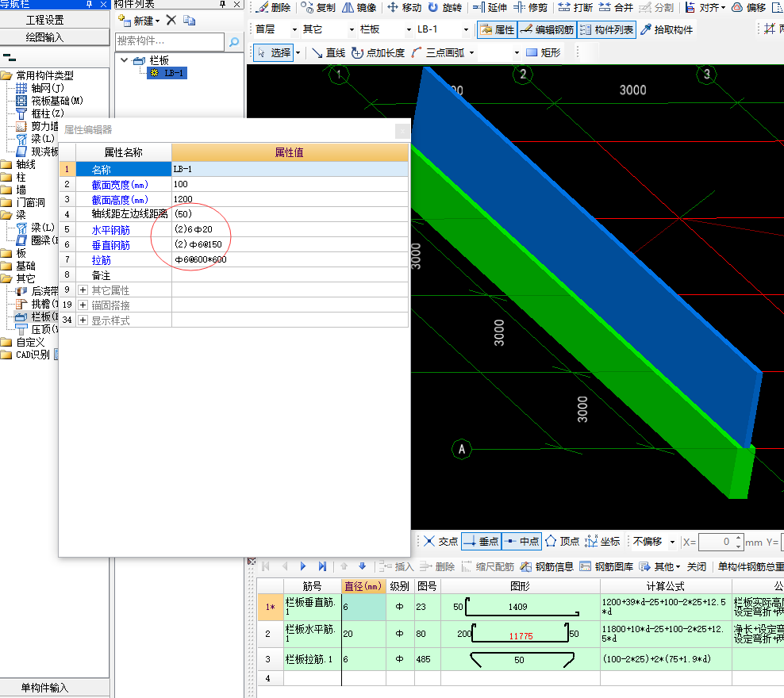Click the copy component icon in 构件列表

pyautogui.click(x=189, y=20)
